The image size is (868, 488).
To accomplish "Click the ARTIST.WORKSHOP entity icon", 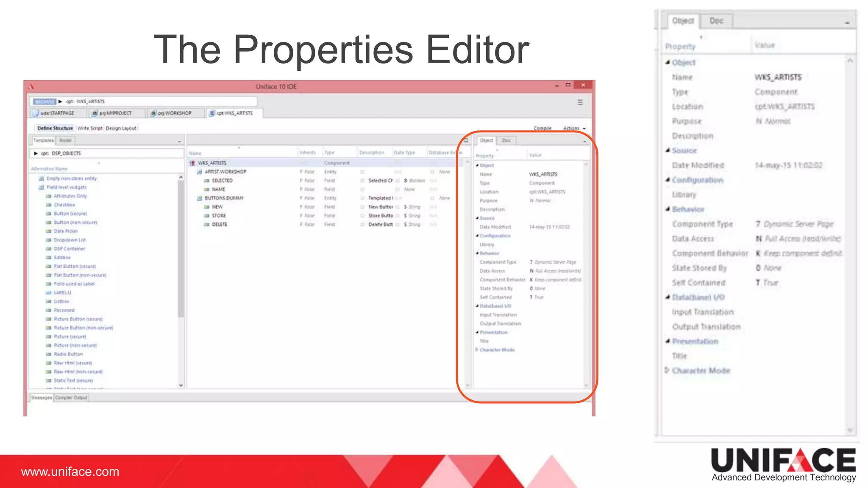I will pyautogui.click(x=199, y=172).
